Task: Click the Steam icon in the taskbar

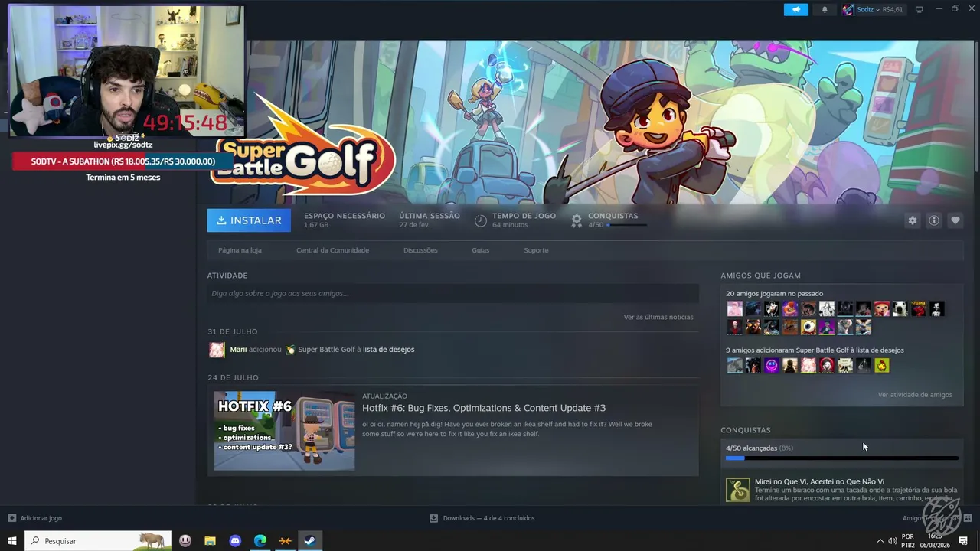Action: [310, 541]
